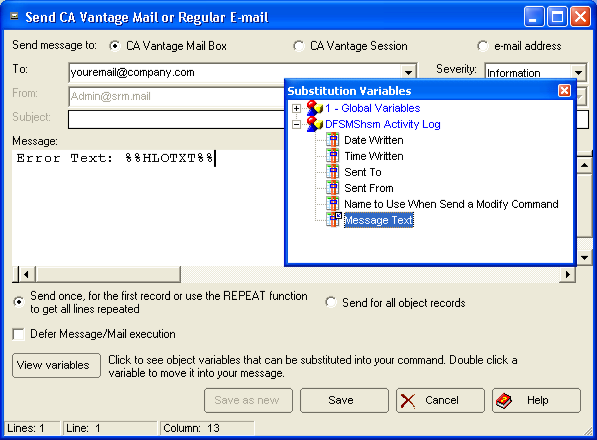Click the Sent From field icon
Image resolution: width=597 pixels, height=440 pixels.
pyautogui.click(x=333, y=188)
